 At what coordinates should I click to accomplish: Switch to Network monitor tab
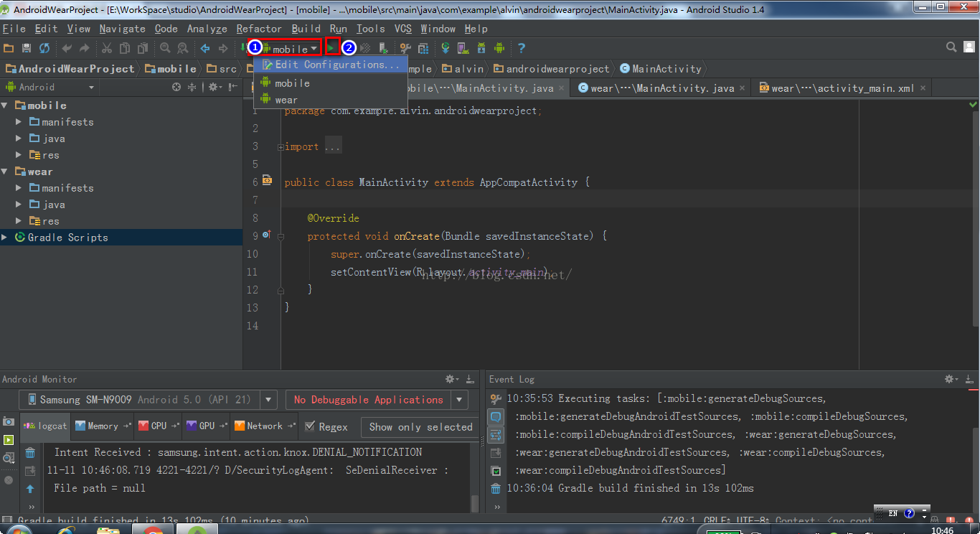(264, 426)
